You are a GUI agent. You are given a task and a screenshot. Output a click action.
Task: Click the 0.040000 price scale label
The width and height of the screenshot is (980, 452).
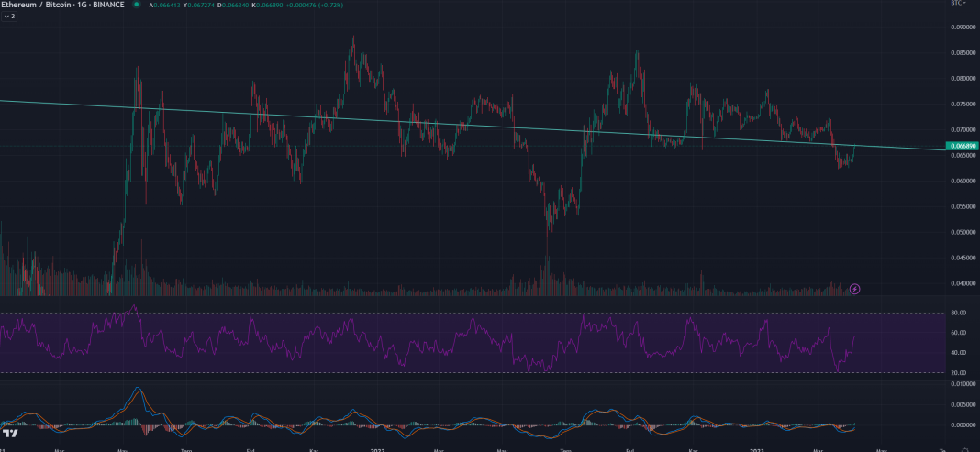click(x=963, y=283)
